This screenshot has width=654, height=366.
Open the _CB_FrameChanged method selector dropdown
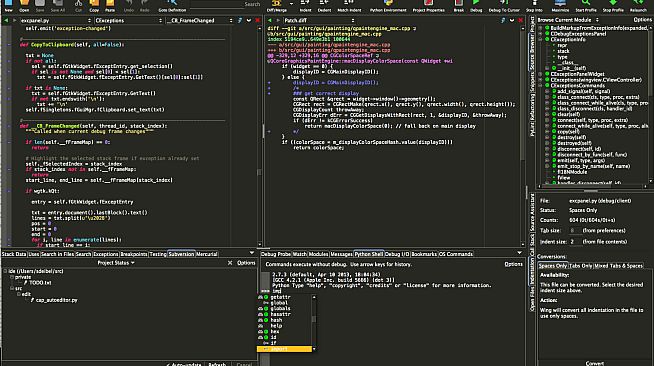(x=200, y=20)
